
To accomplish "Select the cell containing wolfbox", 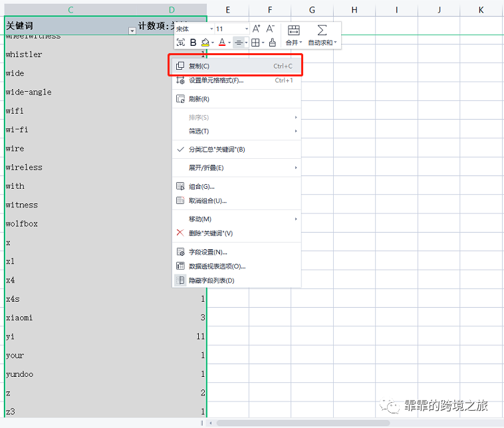I will (70, 223).
